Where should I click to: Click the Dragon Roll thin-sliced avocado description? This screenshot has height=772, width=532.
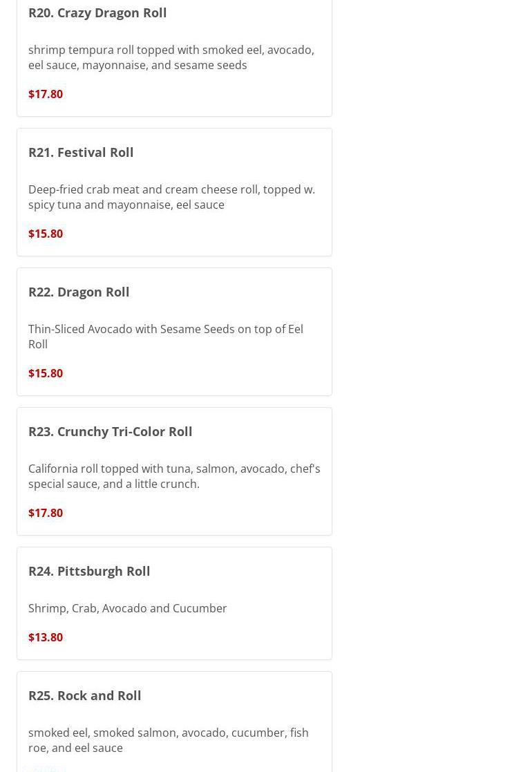click(x=166, y=337)
